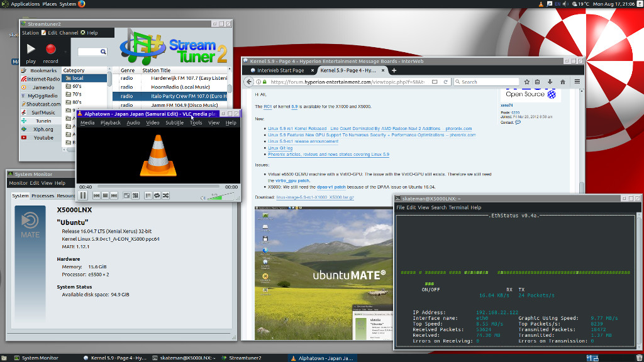
Task: Open a new browser tab
Action: [394, 70]
